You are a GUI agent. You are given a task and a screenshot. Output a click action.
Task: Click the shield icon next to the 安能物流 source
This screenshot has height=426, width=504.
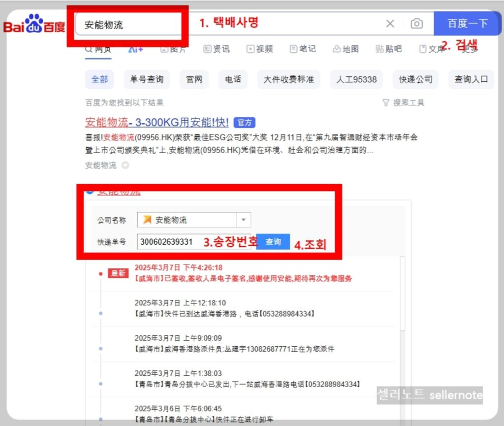[126, 165]
